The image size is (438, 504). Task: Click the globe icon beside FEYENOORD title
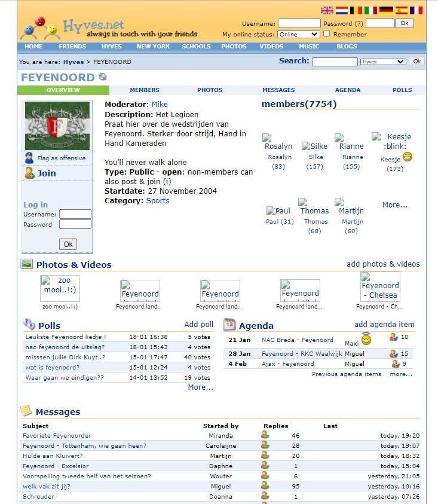(103, 77)
